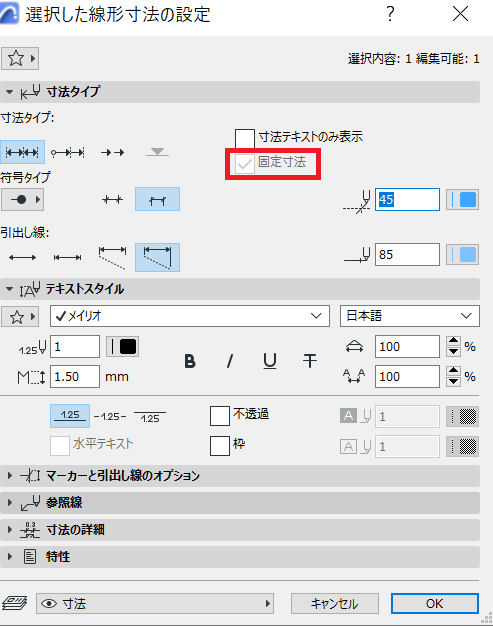
Task: Enable 寸法テキストのみ表示 checkbox
Action: coord(245,138)
